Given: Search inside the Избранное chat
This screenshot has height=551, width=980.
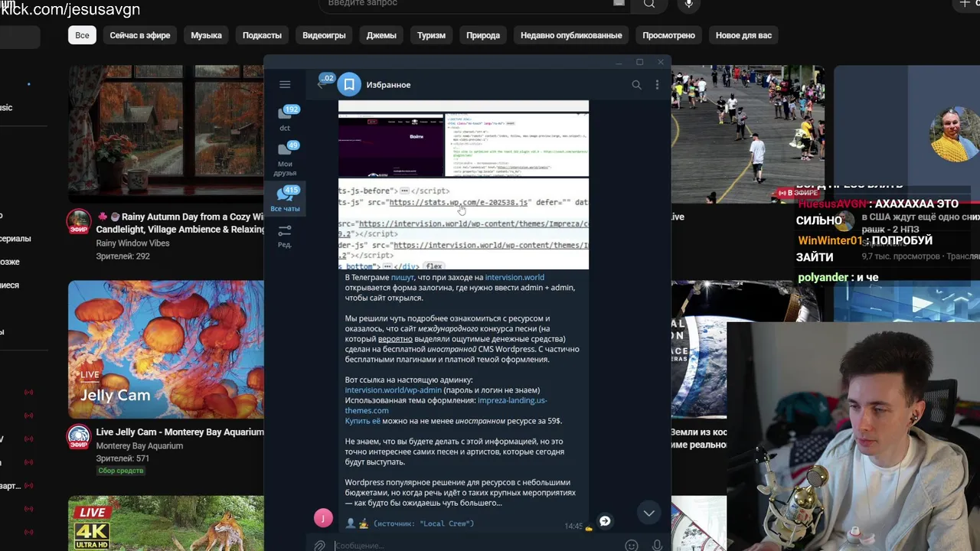Looking at the screenshot, I should [x=636, y=85].
